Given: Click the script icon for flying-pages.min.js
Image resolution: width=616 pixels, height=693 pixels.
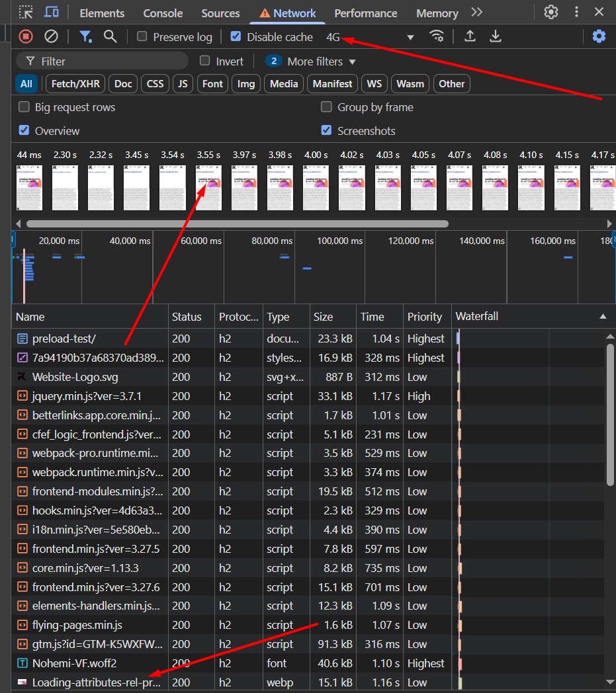Looking at the screenshot, I should point(22,625).
